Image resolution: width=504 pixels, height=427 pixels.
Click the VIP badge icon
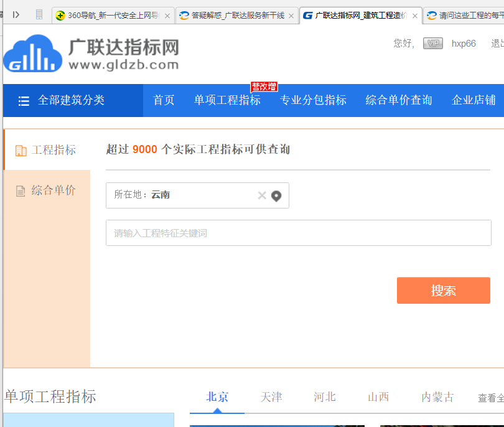[432, 44]
